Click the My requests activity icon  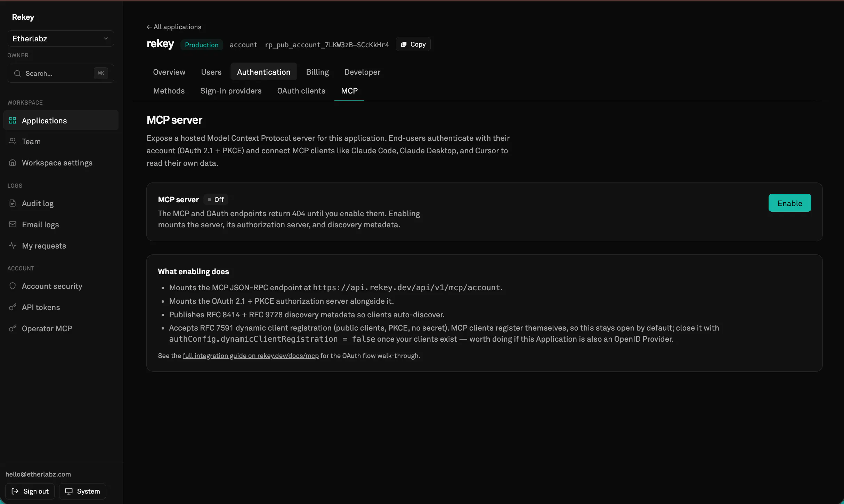pyautogui.click(x=13, y=245)
